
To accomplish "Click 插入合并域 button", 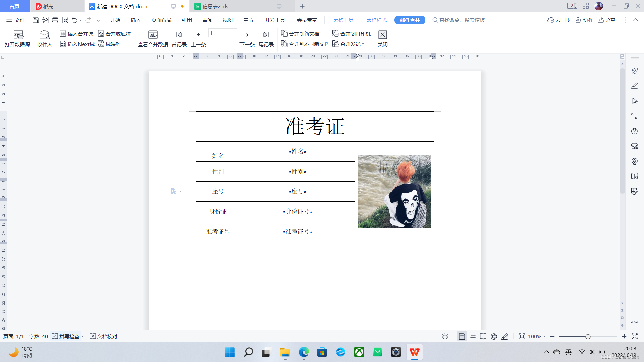I will [76, 34].
